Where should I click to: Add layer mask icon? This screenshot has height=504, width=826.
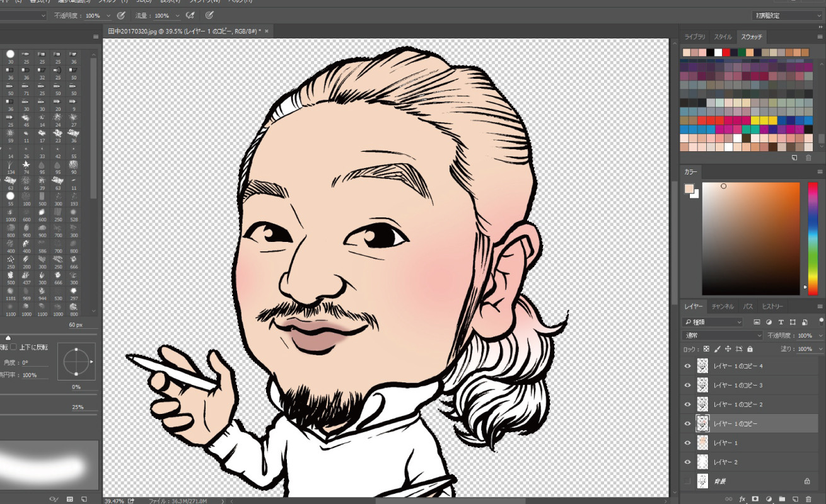point(755,499)
